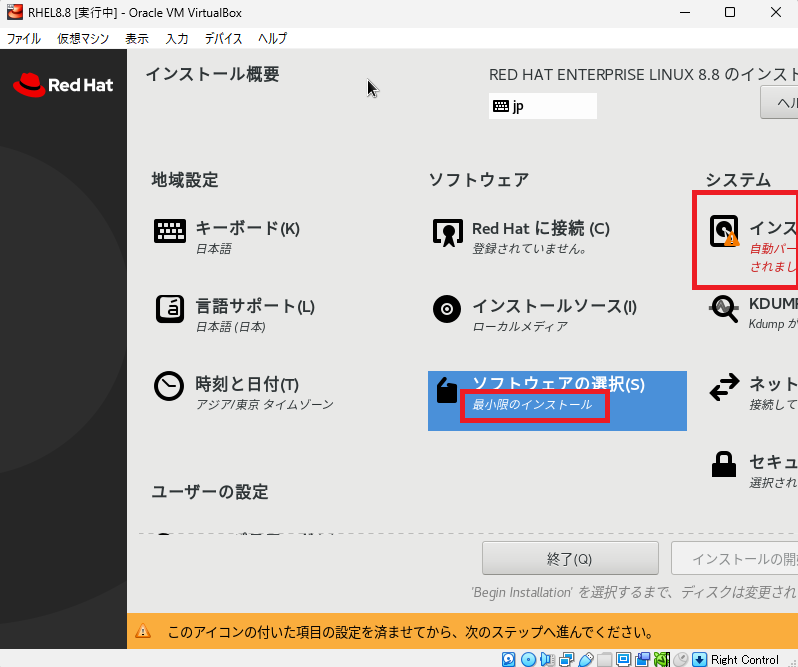Click the VirtualBox shared folders status icon
The height and width of the screenshot is (667, 798).
pos(604,659)
